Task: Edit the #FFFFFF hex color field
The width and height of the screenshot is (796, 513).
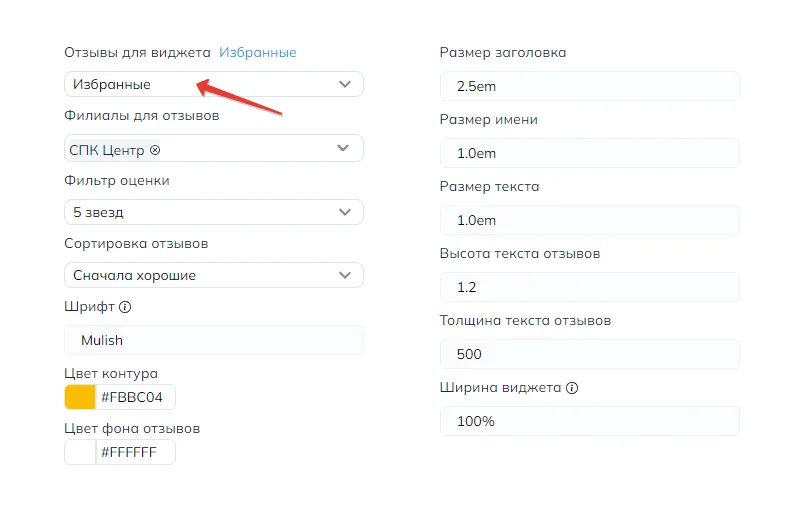Action: pyautogui.click(x=136, y=452)
